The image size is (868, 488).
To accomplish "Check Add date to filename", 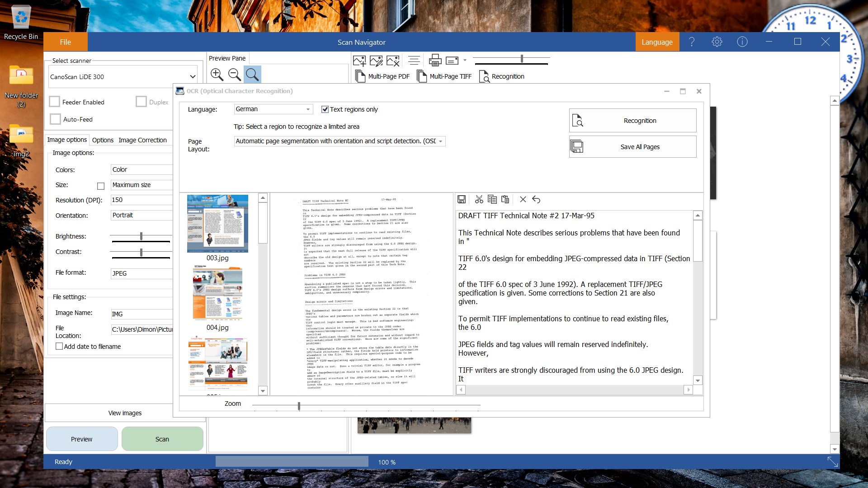I will click(x=59, y=347).
